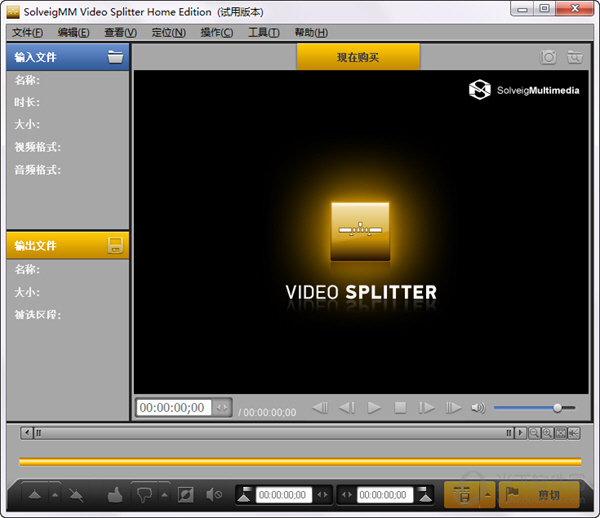Screen dimensions: 600x518
Task: Zoom in the timeline
Action: tap(548, 433)
